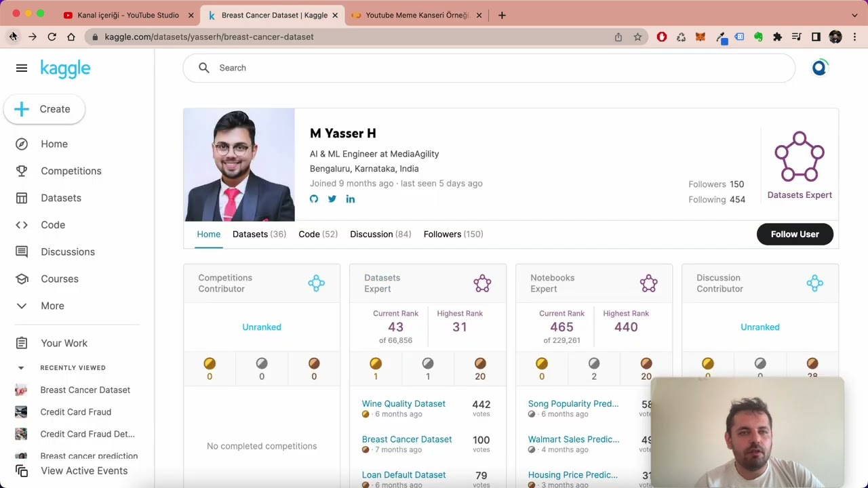Click tier icon in Discussion Contributor card
The height and width of the screenshot is (488, 868).
tap(815, 283)
